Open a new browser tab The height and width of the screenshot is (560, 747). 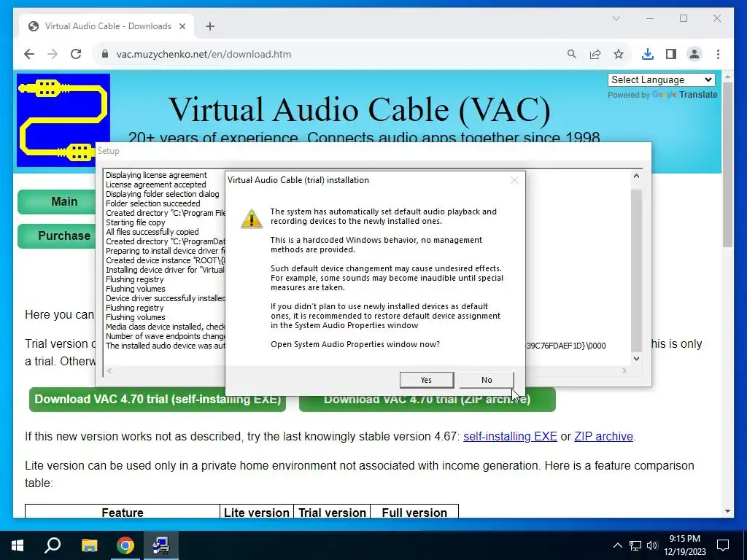tap(210, 26)
